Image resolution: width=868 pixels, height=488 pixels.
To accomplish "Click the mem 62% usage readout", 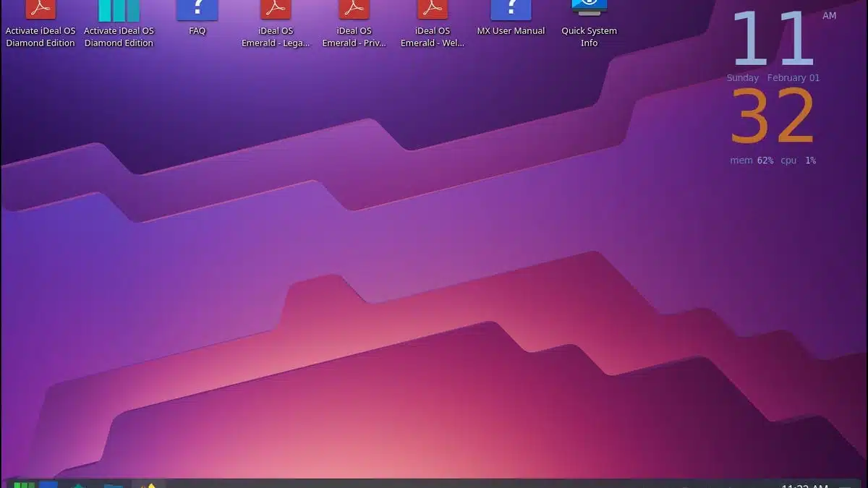I will coord(752,160).
